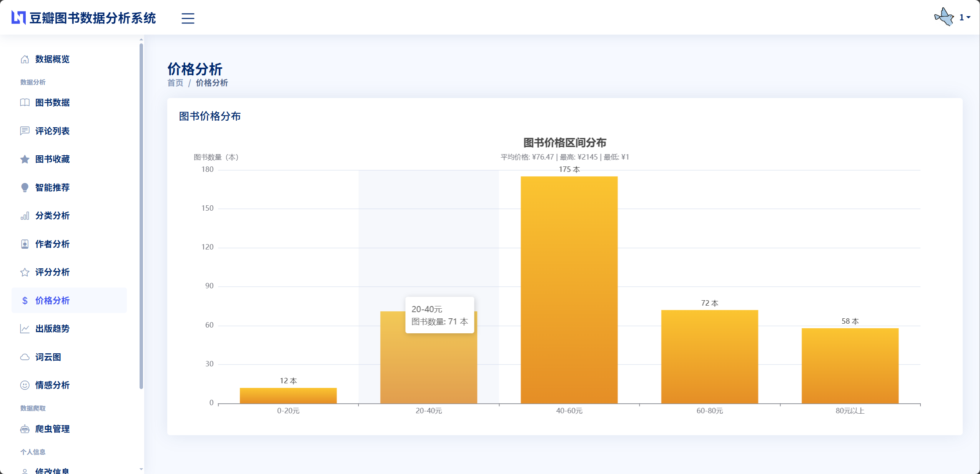
Task: Click the 首页 breadcrumb link
Action: 175,83
